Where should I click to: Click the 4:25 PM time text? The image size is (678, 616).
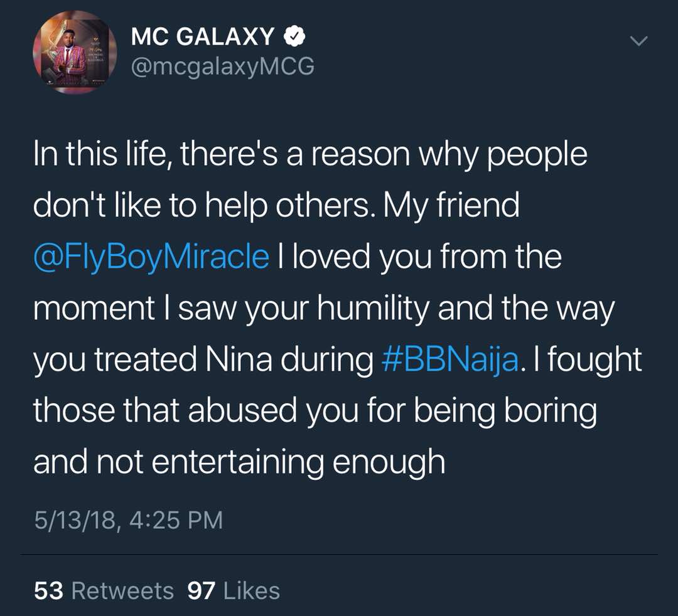tap(176, 519)
